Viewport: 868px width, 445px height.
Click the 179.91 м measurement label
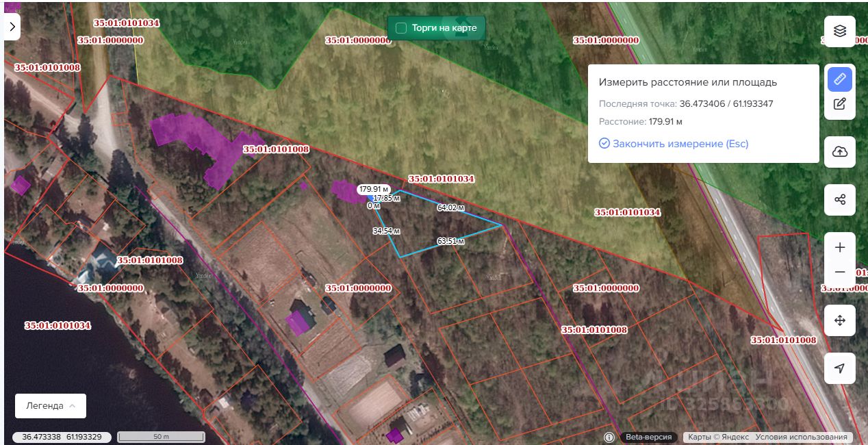(374, 189)
